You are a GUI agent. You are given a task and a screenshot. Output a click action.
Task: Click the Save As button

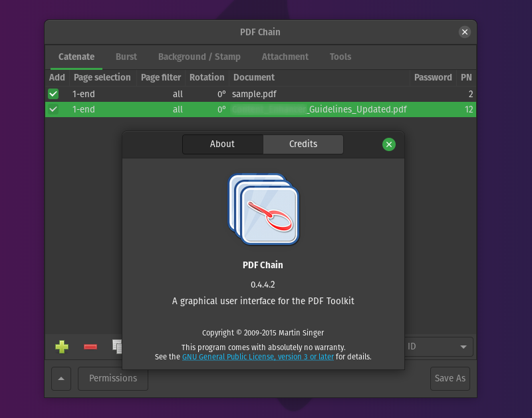(450, 379)
